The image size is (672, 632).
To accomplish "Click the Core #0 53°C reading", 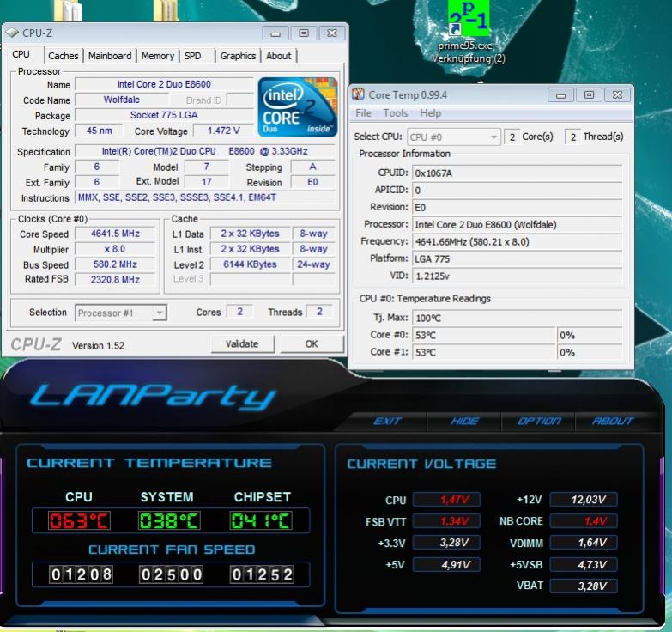I will pyautogui.click(x=484, y=335).
